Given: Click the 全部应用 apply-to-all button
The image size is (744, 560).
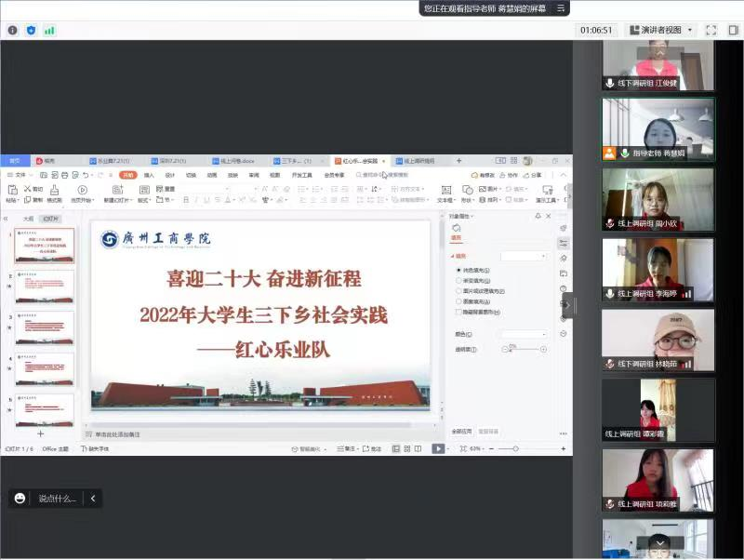Looking at the screenshot, I should (462, 431).
